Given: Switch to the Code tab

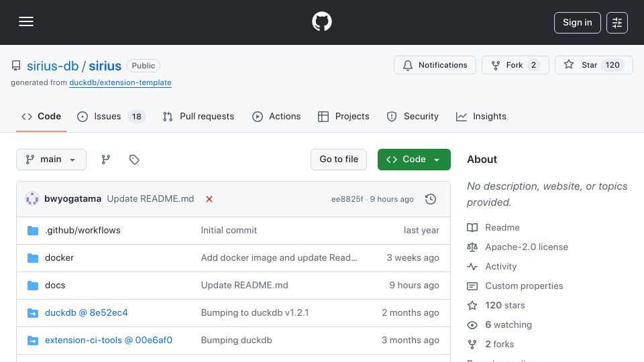Looking at the screenshot, I should coord(41,117).
